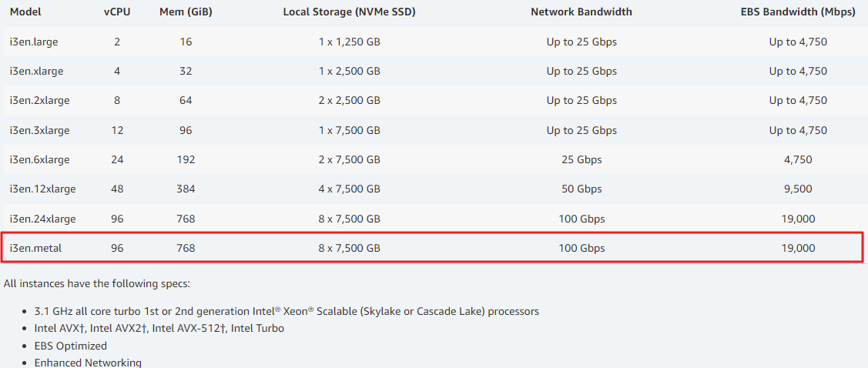This screenshot has width=868, height=368.
Task: Click the Model column header
Action: 25,12
